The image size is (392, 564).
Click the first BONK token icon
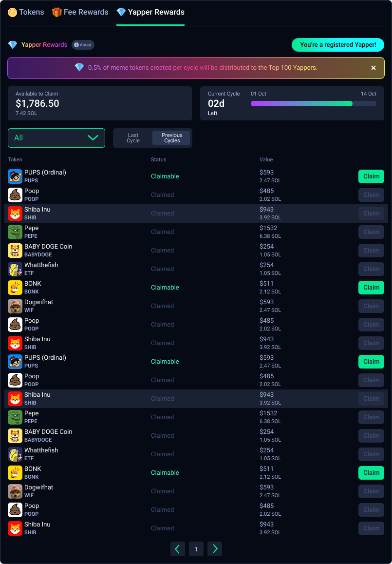pyautogui.click(x=15, y=288)
